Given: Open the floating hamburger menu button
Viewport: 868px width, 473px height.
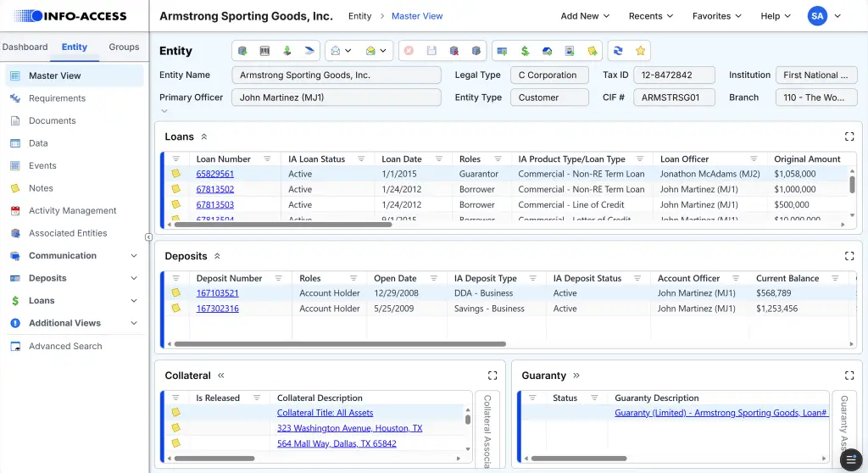Looking at the screenshot, I should point(851,459).
